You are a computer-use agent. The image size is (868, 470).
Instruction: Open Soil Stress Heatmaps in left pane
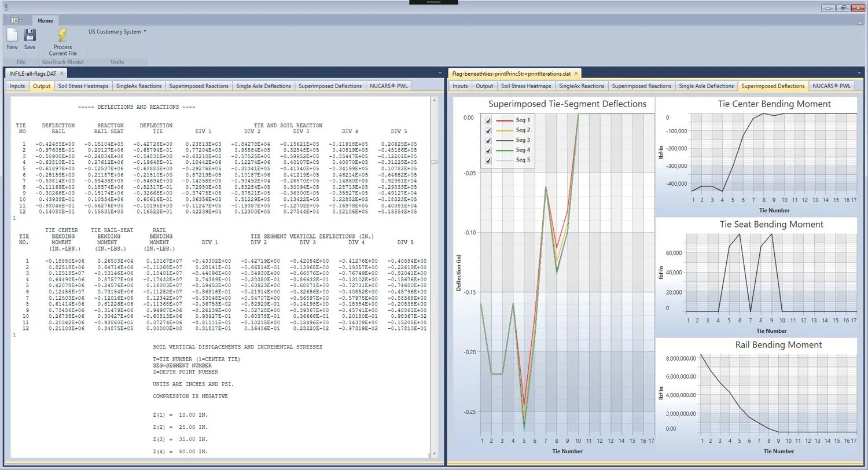[83, 86]
